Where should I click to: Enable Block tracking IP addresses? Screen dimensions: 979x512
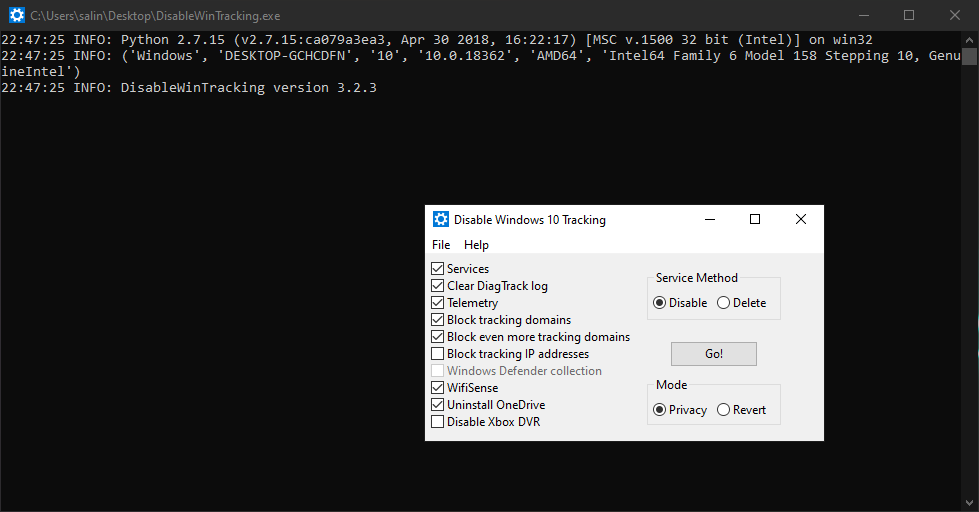438,353
